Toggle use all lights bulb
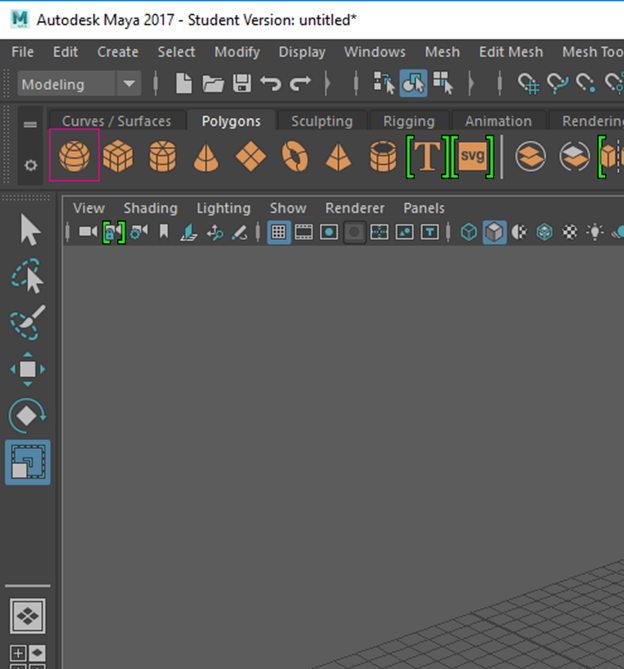624x669 pixels. 595,233
